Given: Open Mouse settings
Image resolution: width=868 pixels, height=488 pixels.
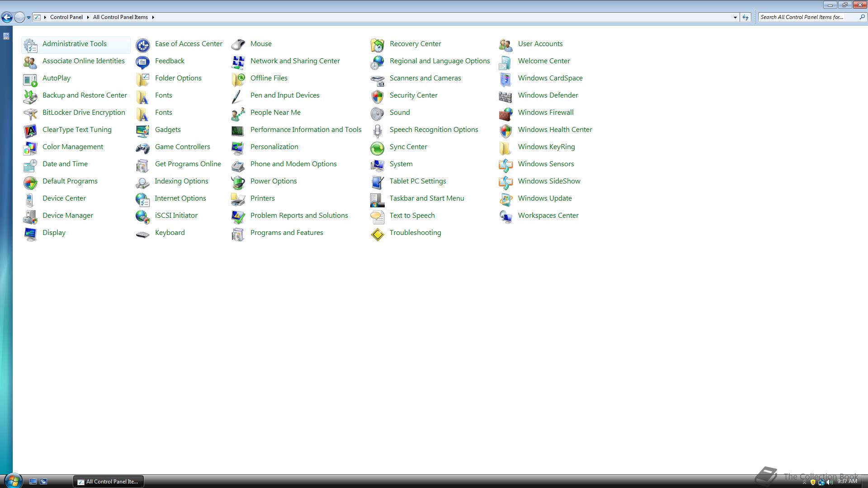Looking at the screenshot, I should (x=261, y=43).
